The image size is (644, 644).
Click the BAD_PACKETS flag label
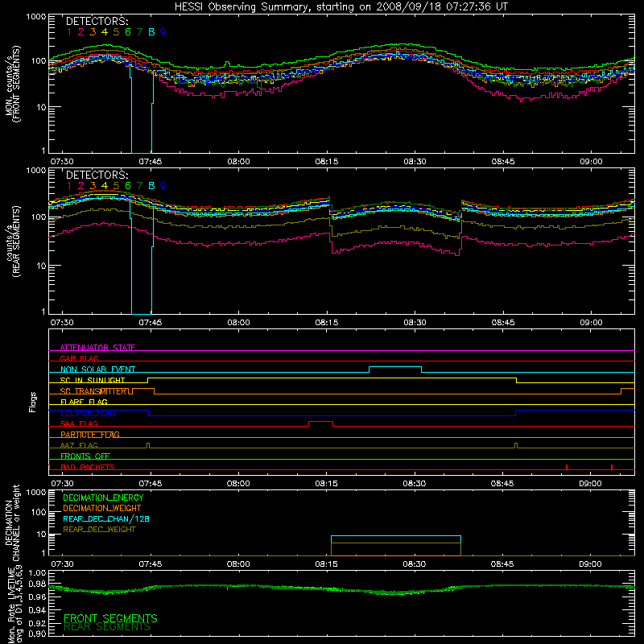[88, 467]
